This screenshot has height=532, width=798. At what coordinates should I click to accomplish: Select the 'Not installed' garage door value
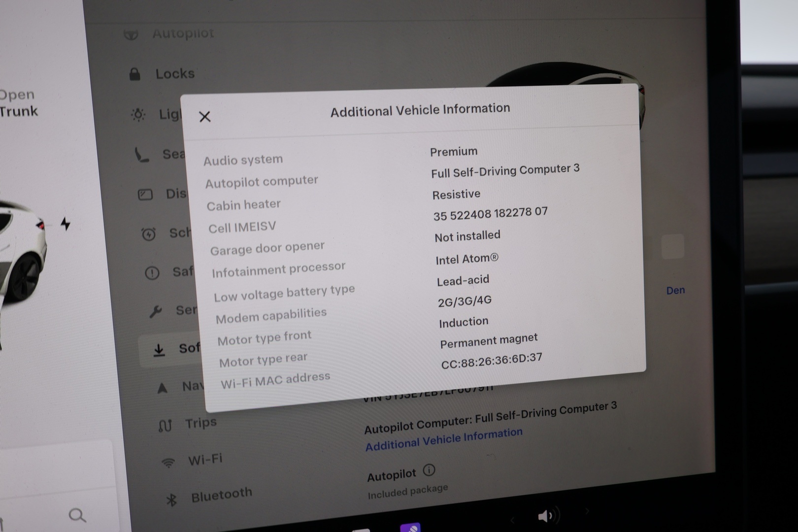tap(467, 236)
